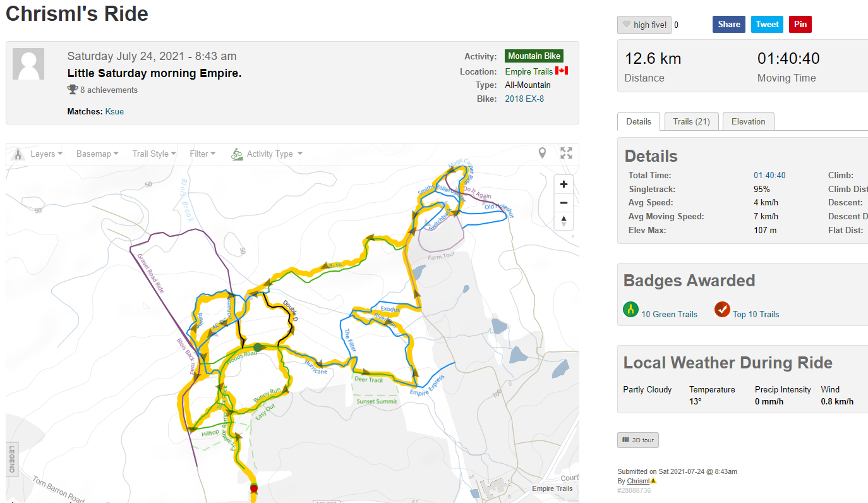The height and width of the screenshot is (503, 868).
Task: Click the 10 Green Trails badge icon
Action: (630, 310)
